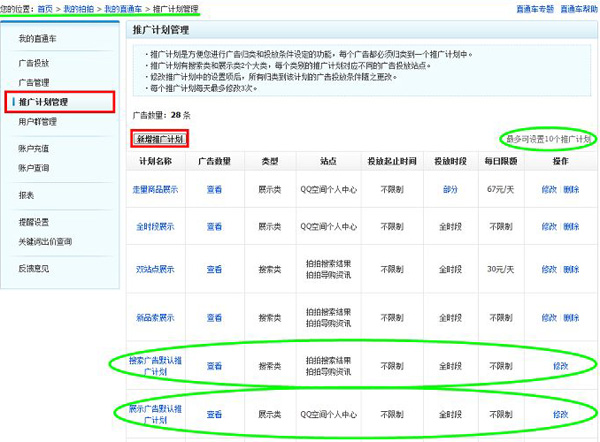The height and width of the screenshot is (442, 600).
Task: Click 删除 in the 全时段展示 row
Action: [571, 227]
